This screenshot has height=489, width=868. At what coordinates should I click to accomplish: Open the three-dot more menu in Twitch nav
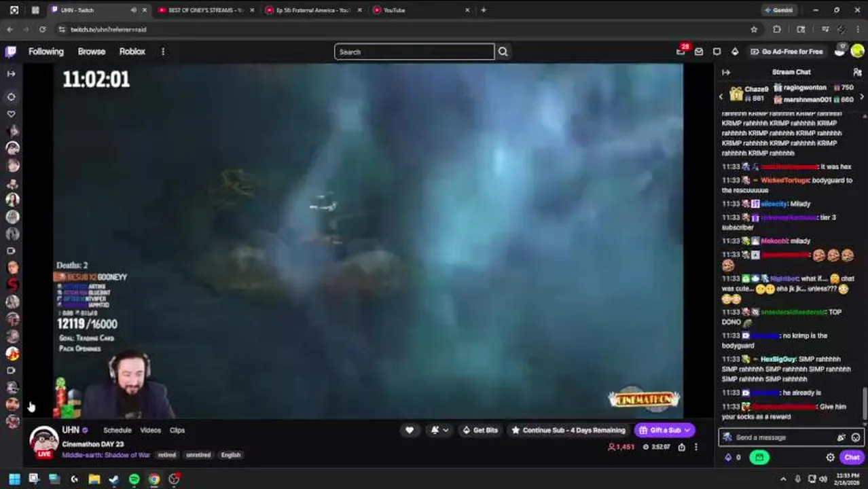point(162,52)
